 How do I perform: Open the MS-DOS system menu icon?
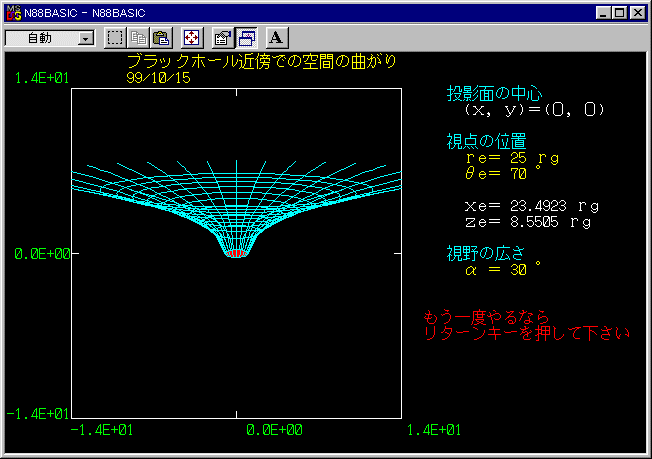[14, 13]
